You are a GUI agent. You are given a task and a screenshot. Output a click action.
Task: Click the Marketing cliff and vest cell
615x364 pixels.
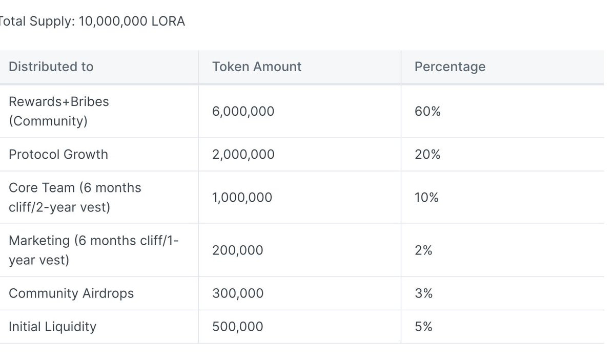(x=94, y=250)
